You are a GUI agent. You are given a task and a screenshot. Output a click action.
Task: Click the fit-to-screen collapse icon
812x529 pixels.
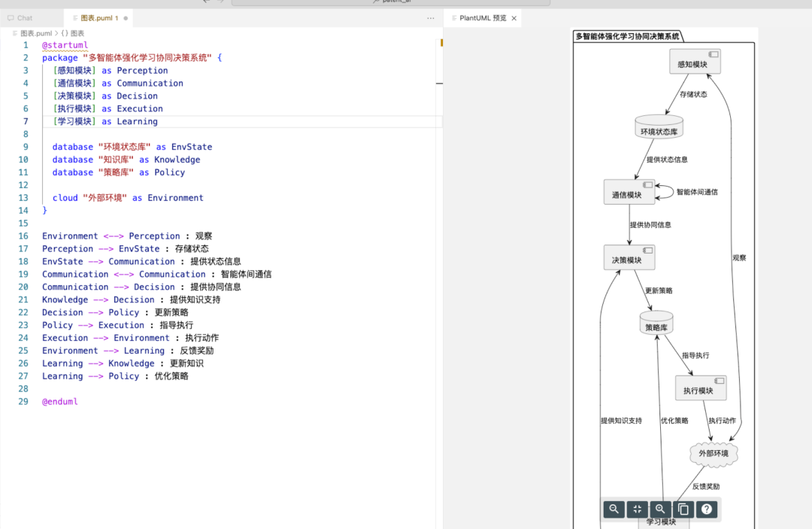(x=638, y=509)
